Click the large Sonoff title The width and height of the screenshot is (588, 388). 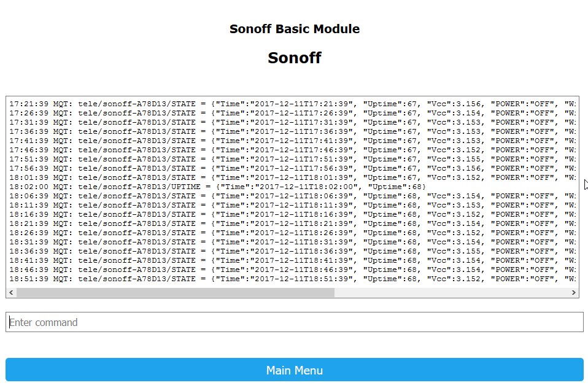click(295, 58)
